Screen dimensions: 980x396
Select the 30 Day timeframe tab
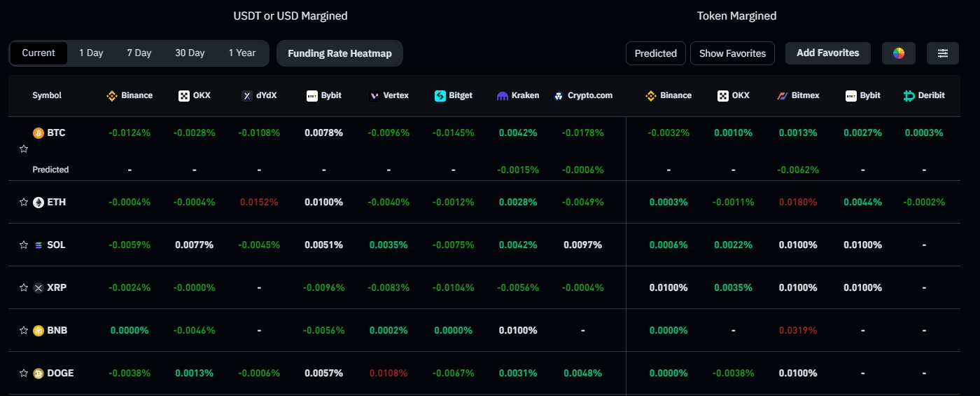pyautogui.click(x=190, y=53)
